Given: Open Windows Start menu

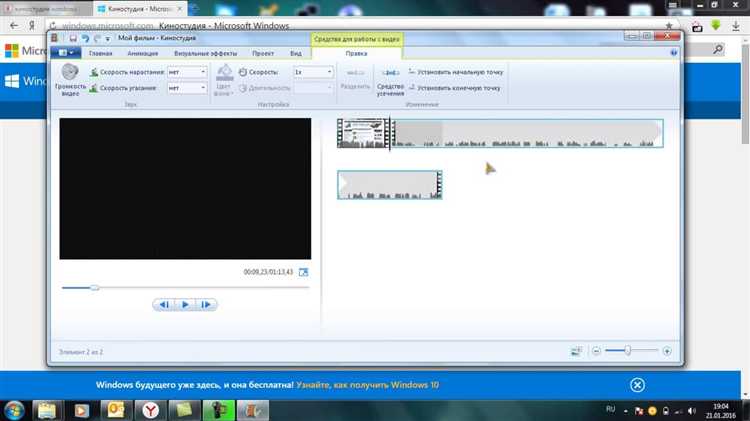Looking at the screenshot, I should click(x=14, y=410).
